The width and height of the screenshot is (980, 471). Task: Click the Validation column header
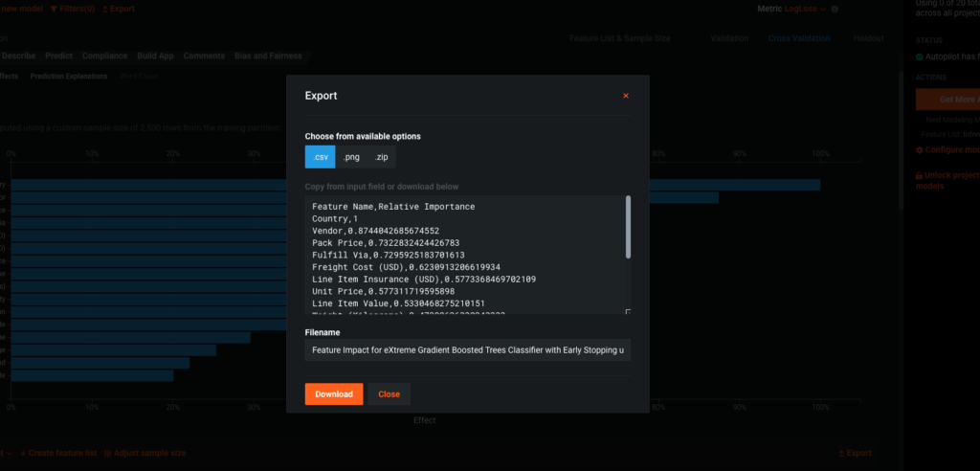click(x=729, y=38)
